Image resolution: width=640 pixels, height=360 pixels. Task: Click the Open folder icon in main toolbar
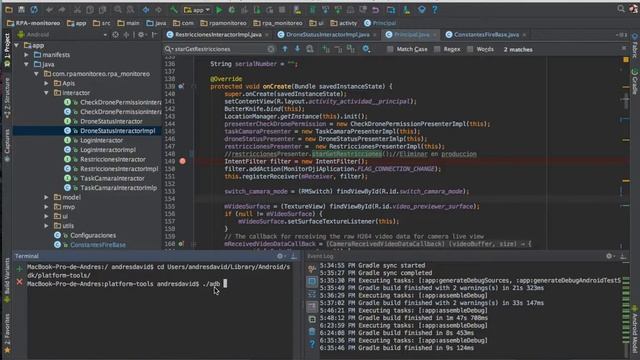pyautogui.click(x=9, y=9)
